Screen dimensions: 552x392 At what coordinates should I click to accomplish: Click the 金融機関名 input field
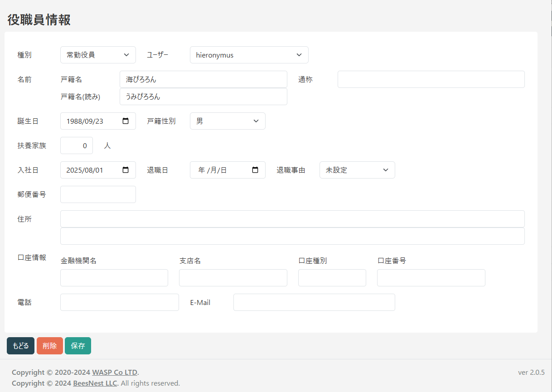click(114, 278)
